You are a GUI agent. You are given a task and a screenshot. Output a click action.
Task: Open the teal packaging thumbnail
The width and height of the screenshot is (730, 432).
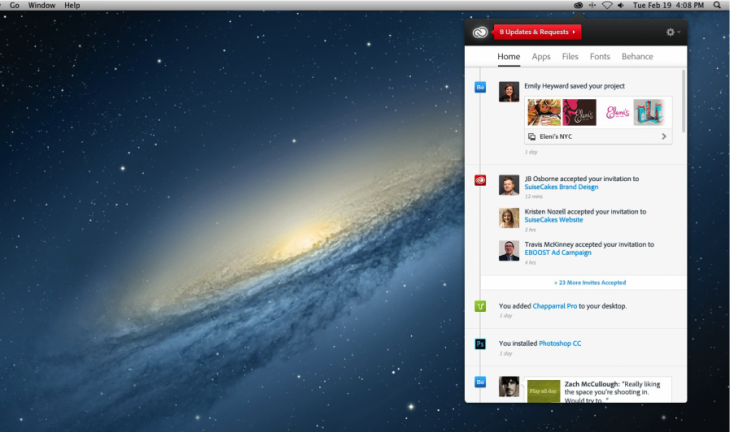(649, 112)
